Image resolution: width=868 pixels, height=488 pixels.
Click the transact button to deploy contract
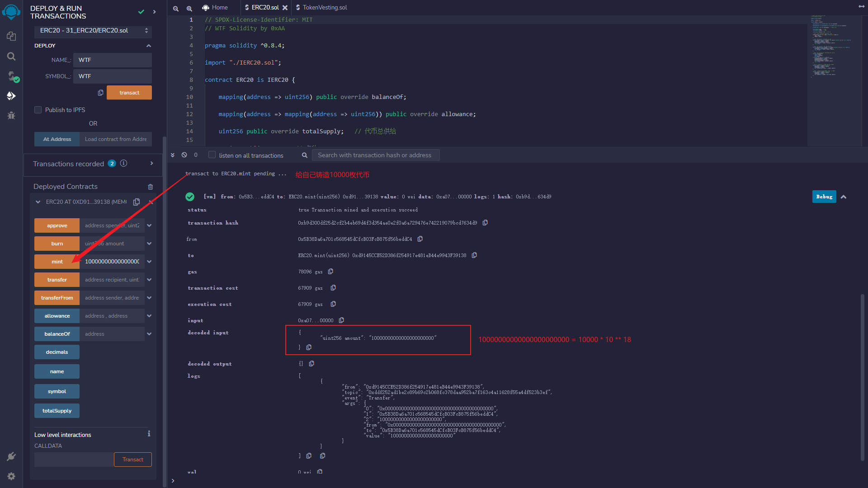[129, 92]
